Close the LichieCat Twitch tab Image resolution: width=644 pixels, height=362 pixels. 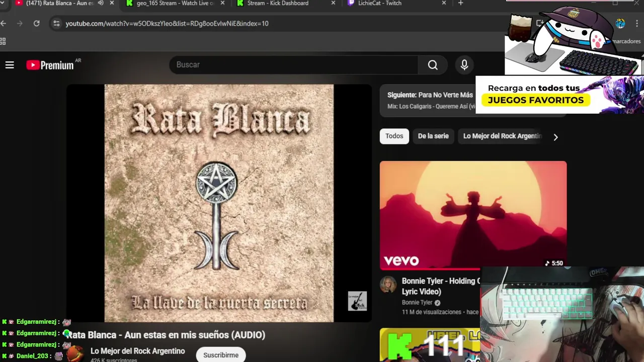[444, 3]
